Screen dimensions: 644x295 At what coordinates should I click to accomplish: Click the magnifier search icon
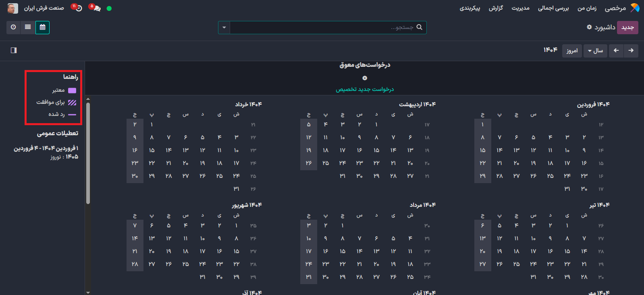[x=419, y=27]
